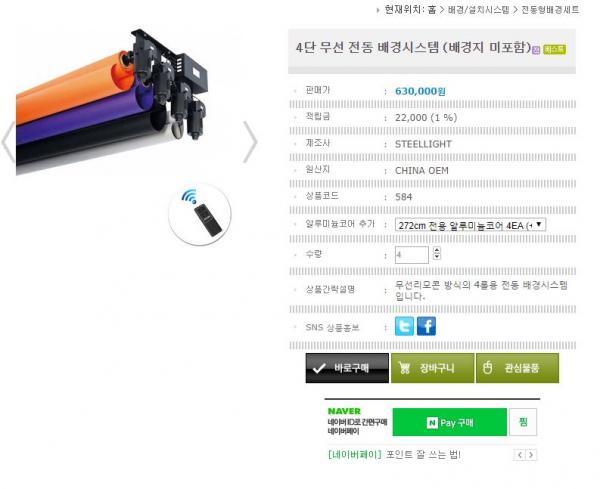
Task: Open the aluminum core option dropdown
Action: tap(470, 225)
